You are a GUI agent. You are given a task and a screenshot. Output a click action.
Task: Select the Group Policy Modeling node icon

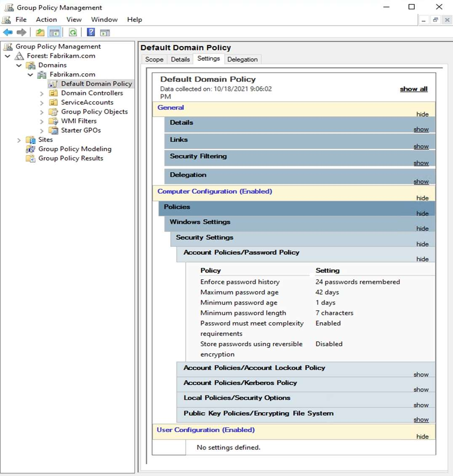pyautogui.click(x=31, y=149)
